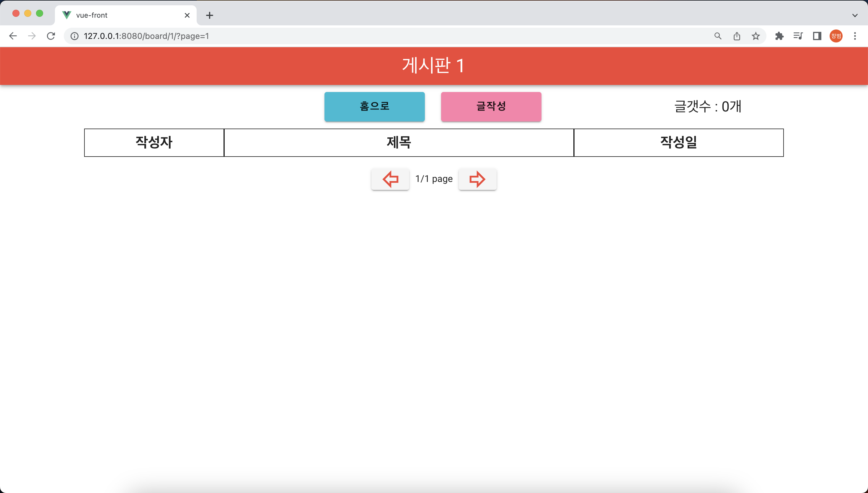
Task: Click the previous page left arrow
Action: click(390, 179)
